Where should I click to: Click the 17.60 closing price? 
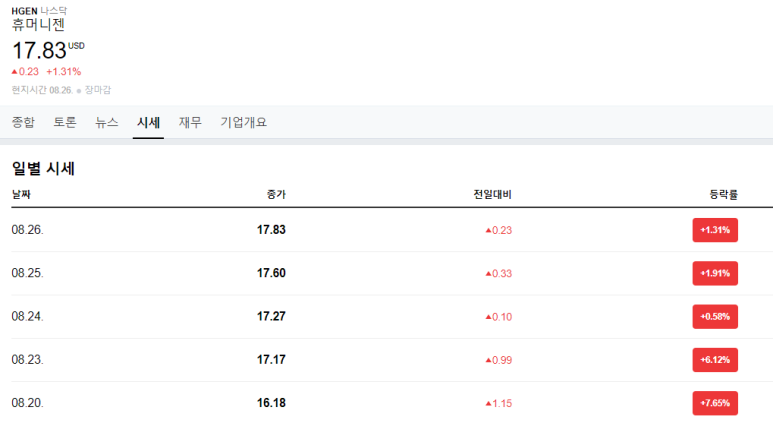[x=271, y=273]
